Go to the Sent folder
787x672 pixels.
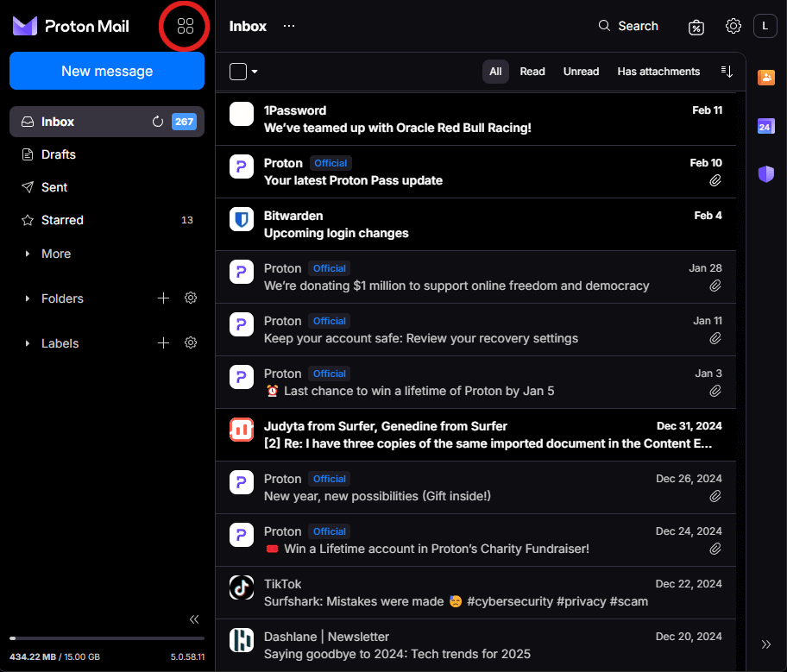(107, 187)
